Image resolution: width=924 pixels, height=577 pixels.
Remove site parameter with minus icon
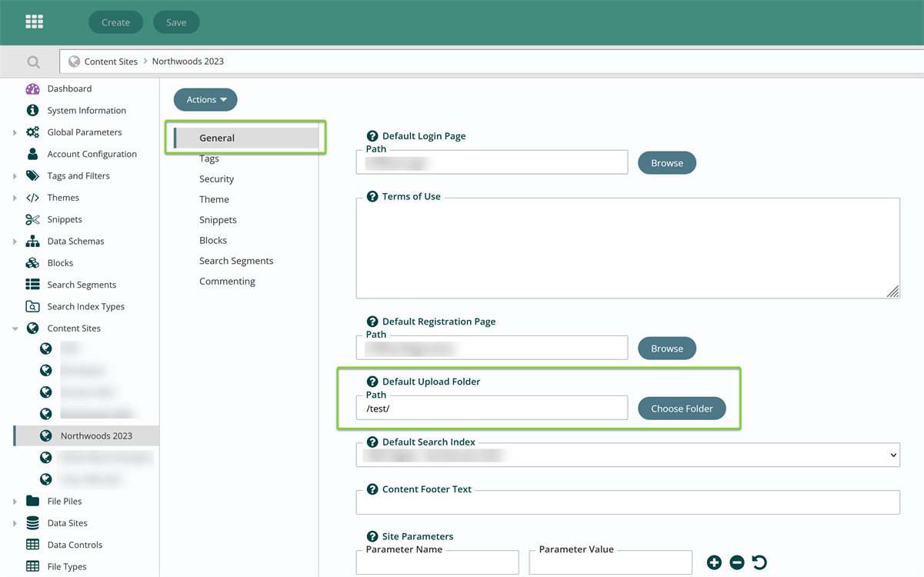click(x=737, y=562)
